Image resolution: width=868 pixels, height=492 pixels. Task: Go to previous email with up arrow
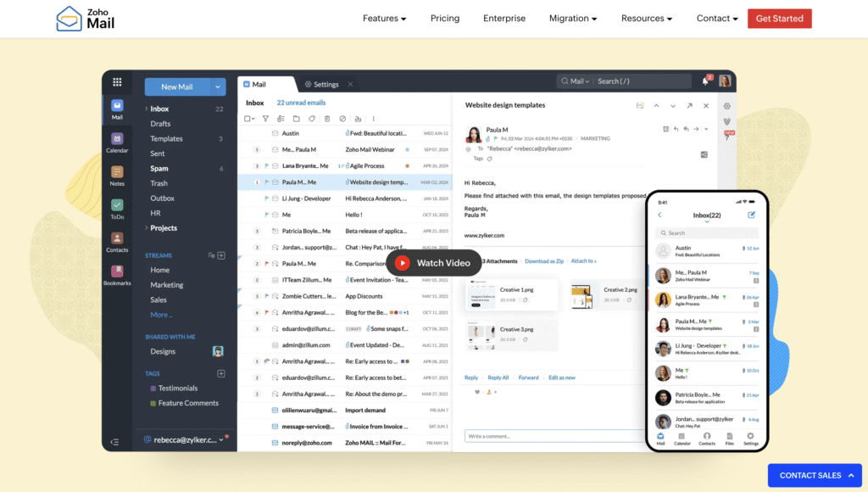657,106
